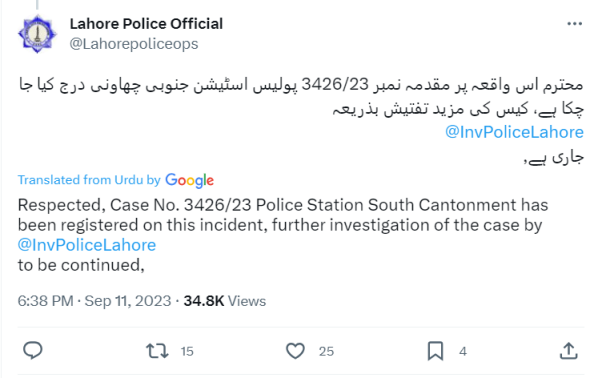Viewport: 598px width, 378px height.
Task: Click the like count 25
Action: click(326, 351)
